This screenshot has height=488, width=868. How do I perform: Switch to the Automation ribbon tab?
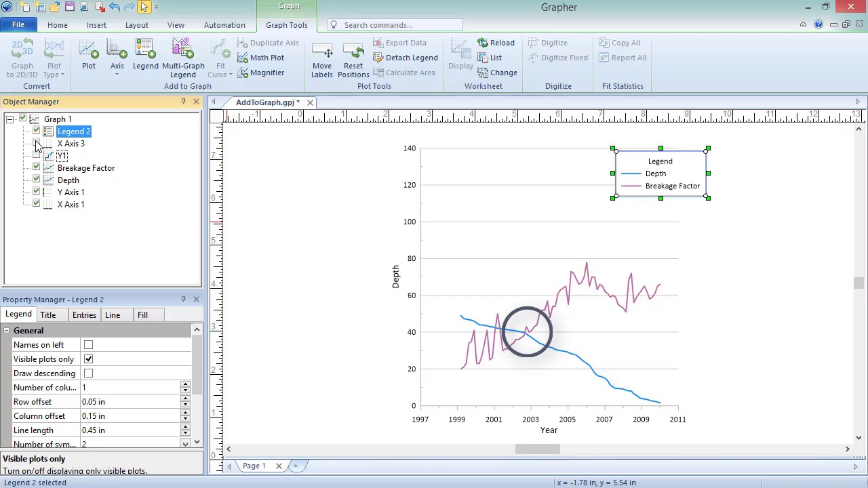point(224,25)
